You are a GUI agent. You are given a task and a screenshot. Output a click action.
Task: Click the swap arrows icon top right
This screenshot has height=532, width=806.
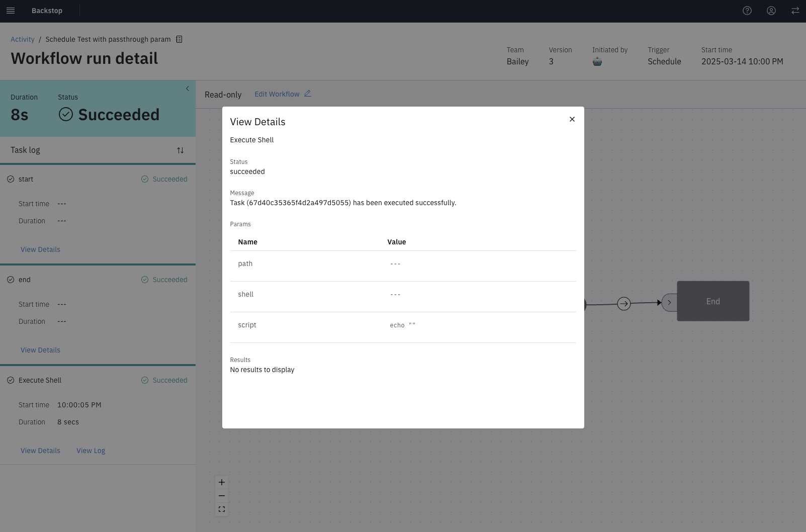[795, 11]
